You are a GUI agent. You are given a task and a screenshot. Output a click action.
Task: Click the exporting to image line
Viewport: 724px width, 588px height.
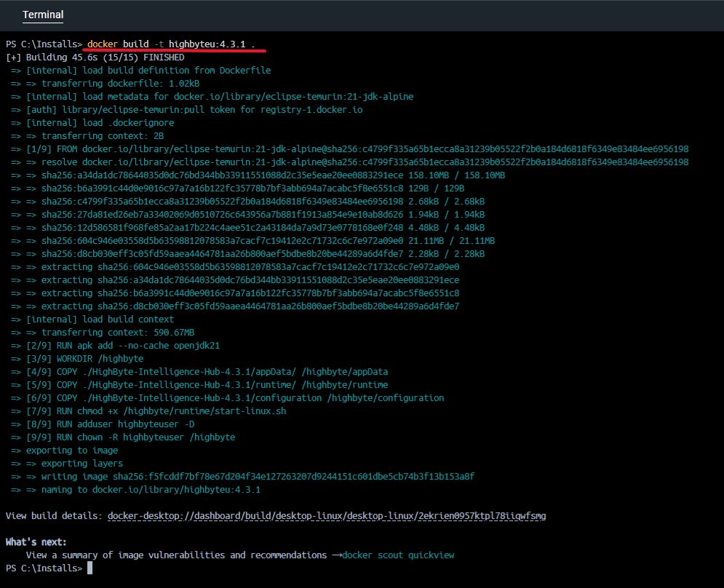tap(66, 450)
